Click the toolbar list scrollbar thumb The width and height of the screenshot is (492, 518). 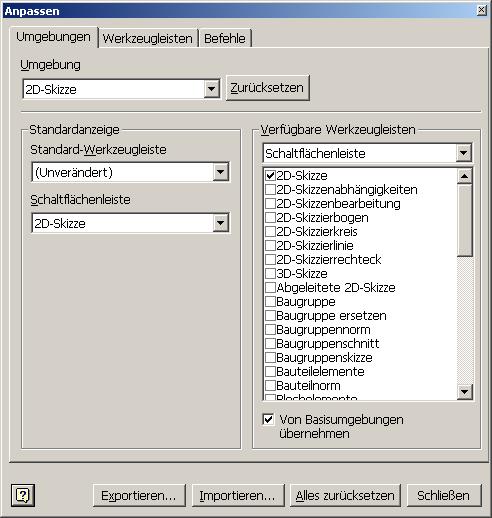[465, 220]
